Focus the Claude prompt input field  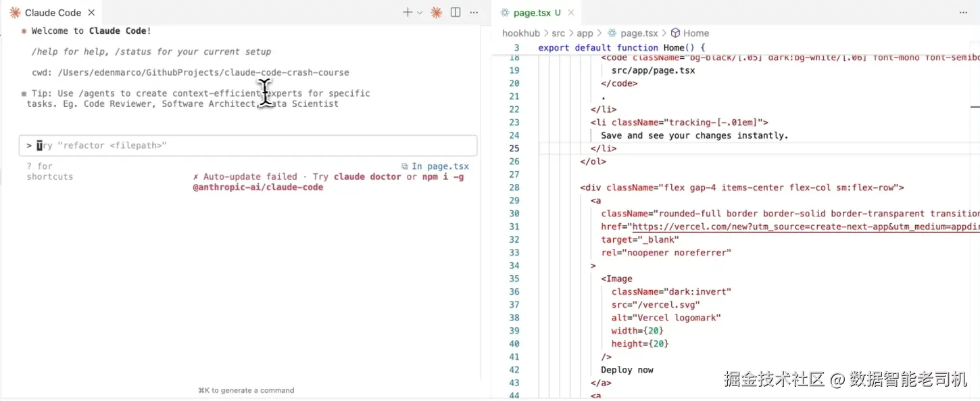[248, 145]
